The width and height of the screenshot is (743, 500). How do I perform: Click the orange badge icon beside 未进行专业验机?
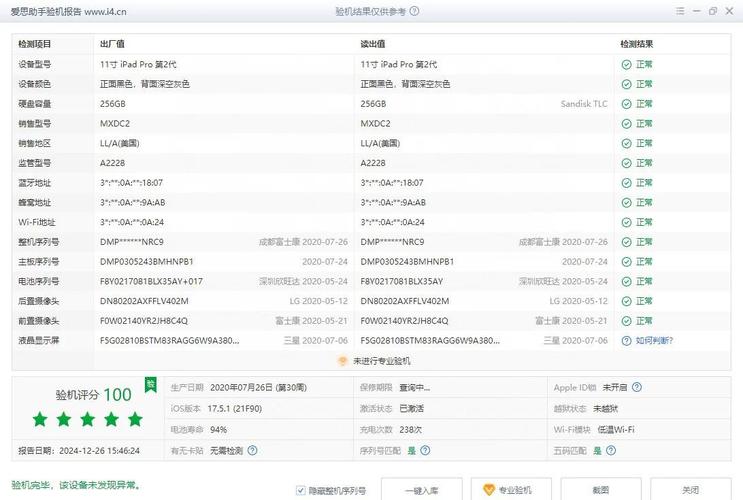[342, 361]
